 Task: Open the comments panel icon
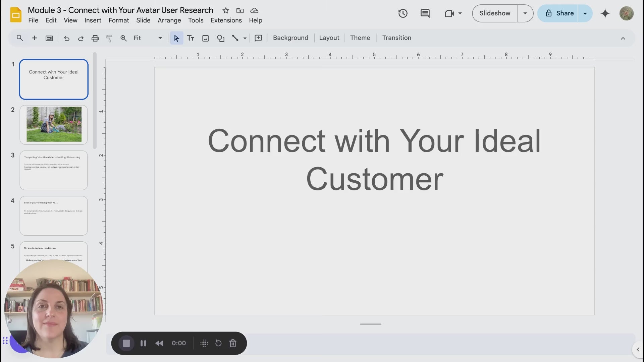coord(425,13)
